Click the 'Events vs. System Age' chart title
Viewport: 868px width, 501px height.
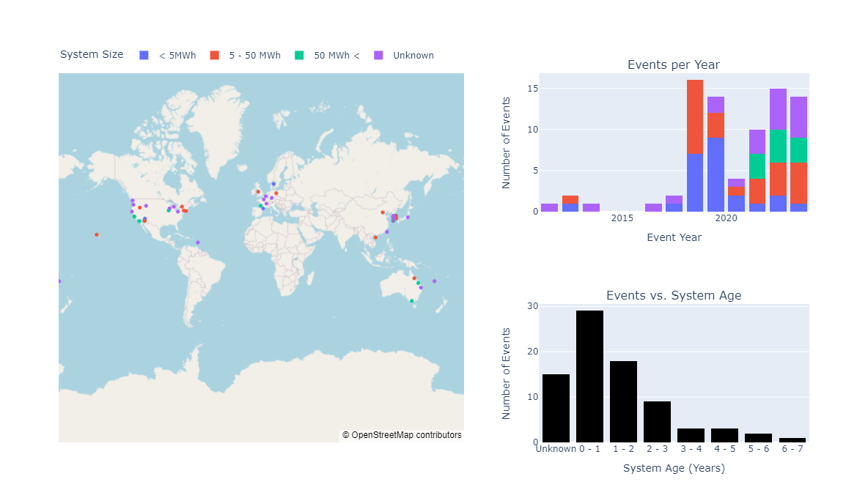673,296
